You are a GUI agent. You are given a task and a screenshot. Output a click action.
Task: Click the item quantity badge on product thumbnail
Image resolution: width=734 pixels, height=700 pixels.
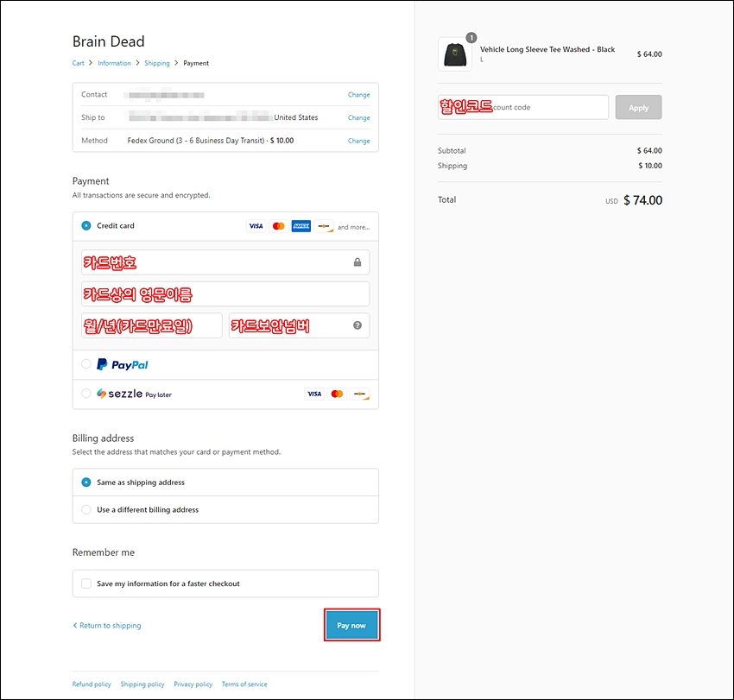[x=471, y=37]
